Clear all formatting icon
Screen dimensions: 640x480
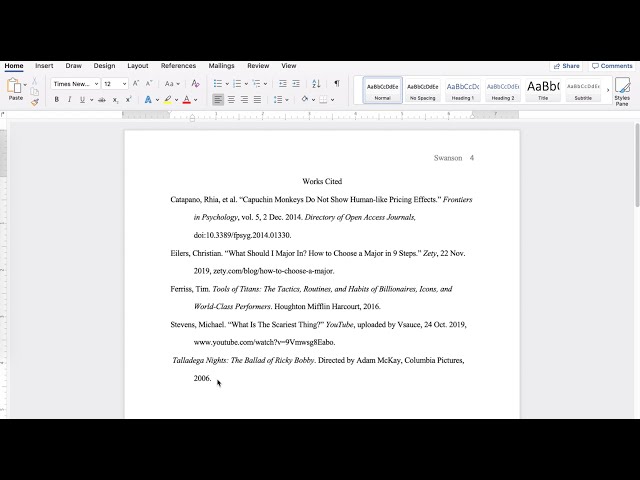(196, 84)
